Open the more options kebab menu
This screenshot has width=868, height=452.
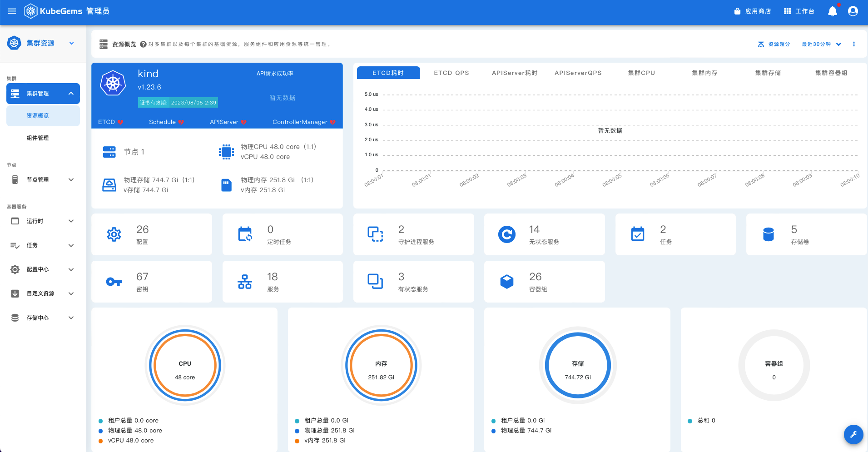point(854,44)
